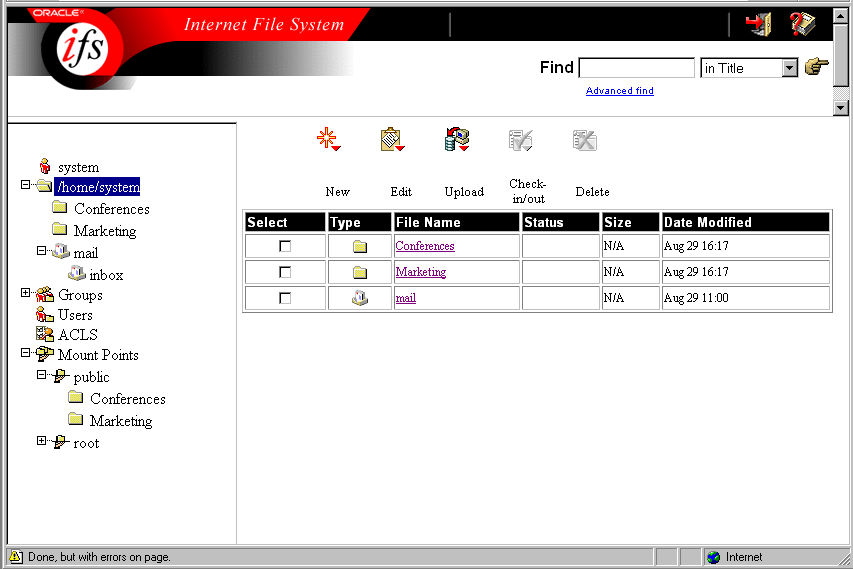Image resolution: width=853 pixels, height=569 pixels.
Task: Select Marketing under public mount point
Action: [x=121, y=420]
